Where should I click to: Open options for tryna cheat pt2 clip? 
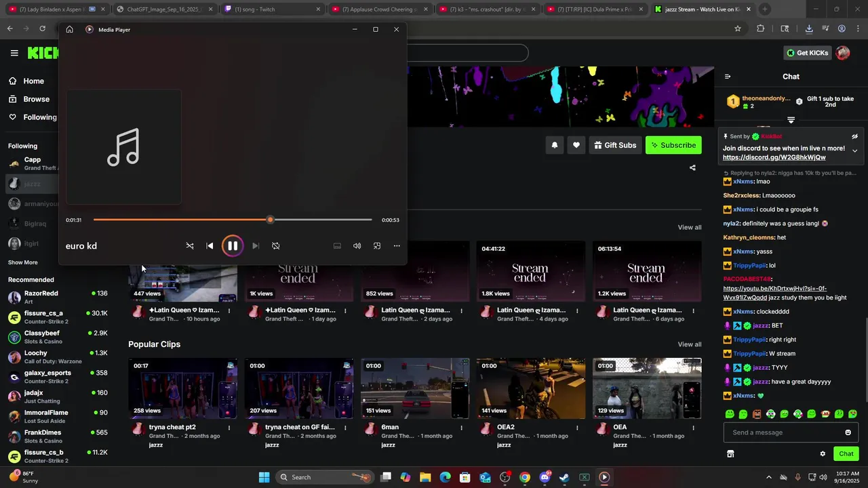229,428
